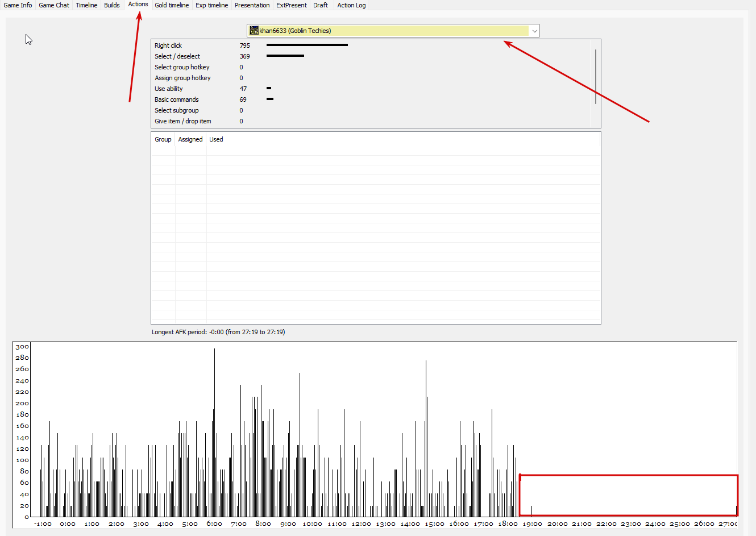Click the 69 basic commands count
This screenshot has width=756, height=536.
point(243,99)
